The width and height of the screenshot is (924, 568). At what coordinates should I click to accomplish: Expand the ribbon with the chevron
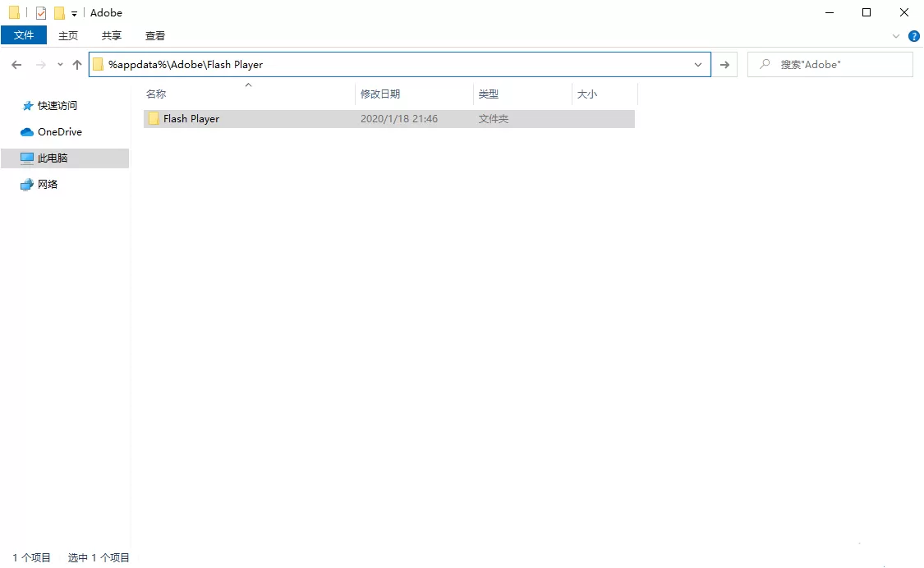[896, 36]
